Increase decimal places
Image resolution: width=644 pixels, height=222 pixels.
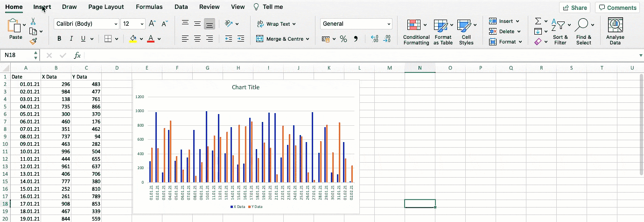pyautogui.click(x=374, y=39)
